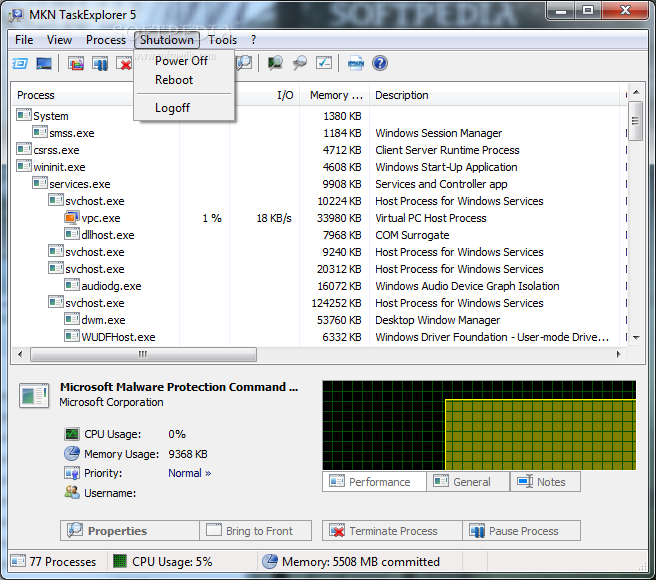This screenshot has width=656, height=580.
Task: Click the Priority icon in details
Action: click(72, 473)
